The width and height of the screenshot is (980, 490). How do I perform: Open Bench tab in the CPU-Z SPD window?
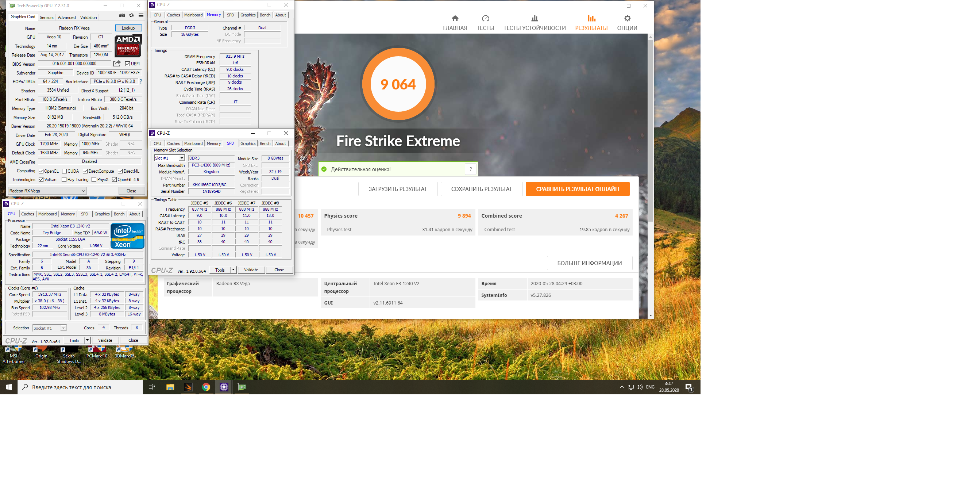(x=265, y=143)
